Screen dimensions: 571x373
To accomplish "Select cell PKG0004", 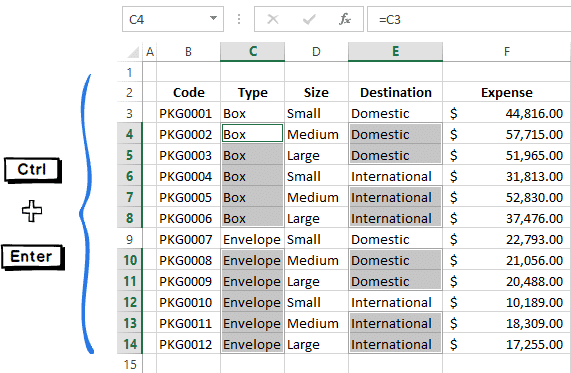I will [x=188, y=176].
